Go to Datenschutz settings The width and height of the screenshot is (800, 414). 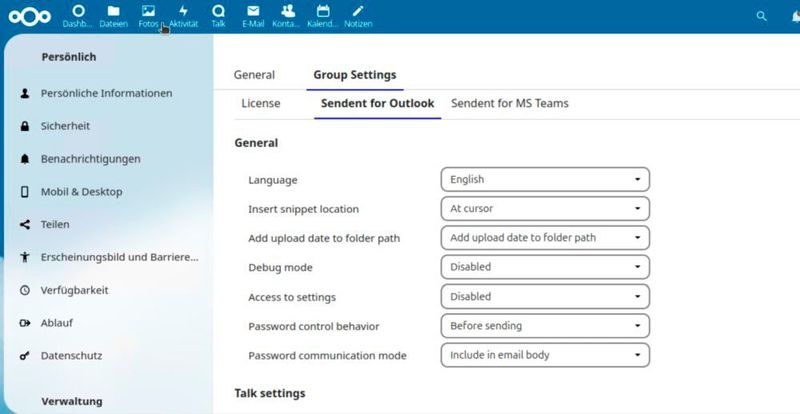point(71,356)
